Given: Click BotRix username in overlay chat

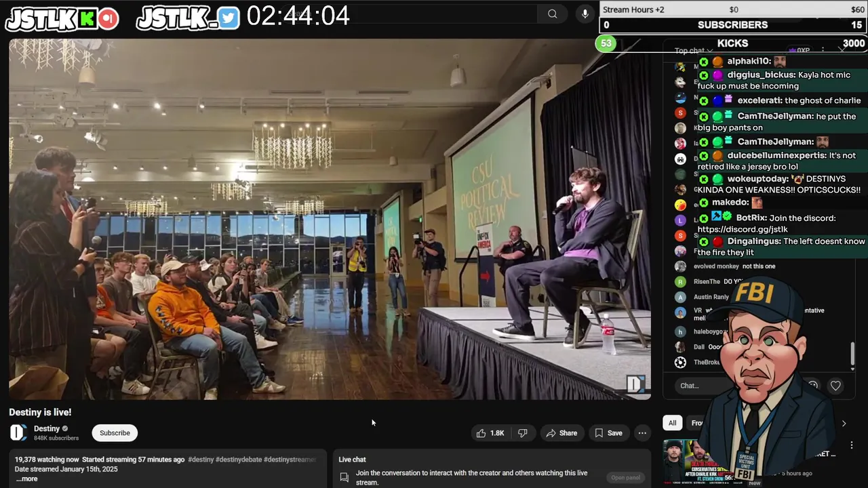Looking at the screenshot, I should (752, 218).
